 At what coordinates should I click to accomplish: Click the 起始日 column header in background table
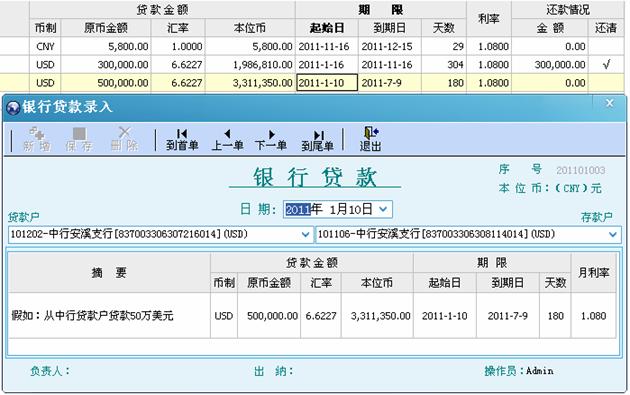(x=327, y=28)
